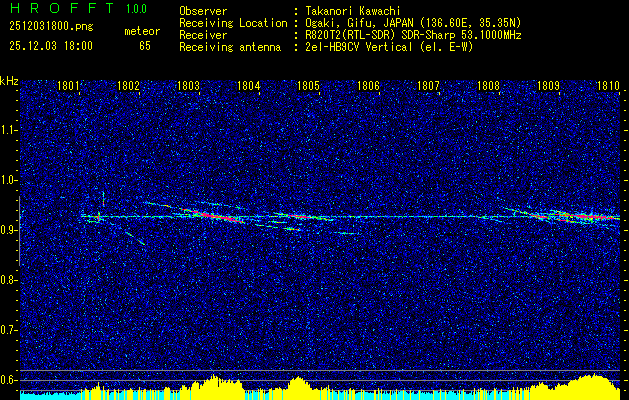The height and width of the screenshot is (400, 629).
Task: Click the kHz axis unit label
Action: click(x=9, y=81)
